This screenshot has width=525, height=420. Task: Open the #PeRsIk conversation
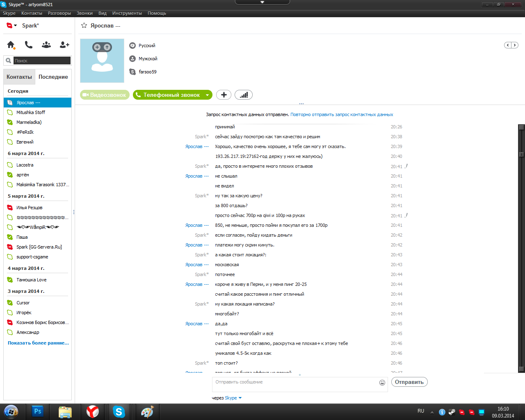coord(37,132)
